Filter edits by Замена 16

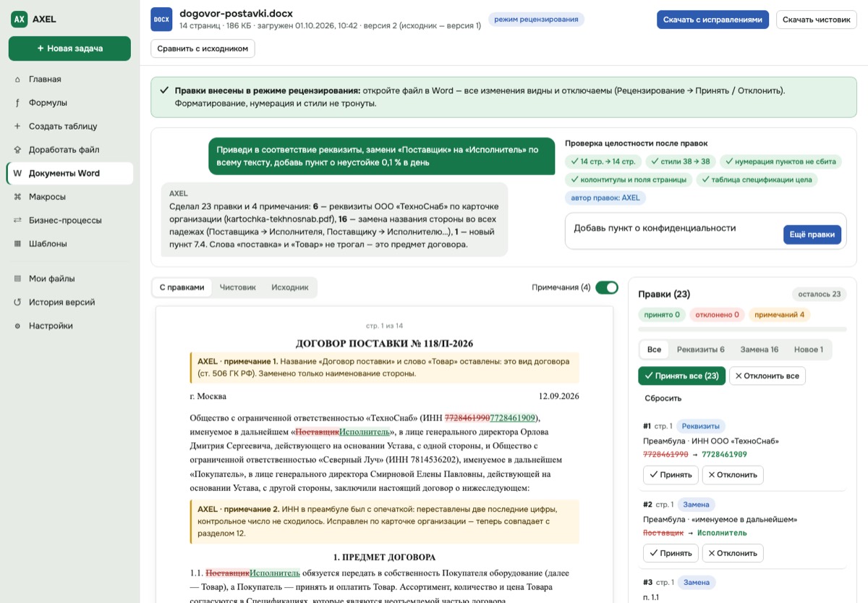tap(759, 350)
